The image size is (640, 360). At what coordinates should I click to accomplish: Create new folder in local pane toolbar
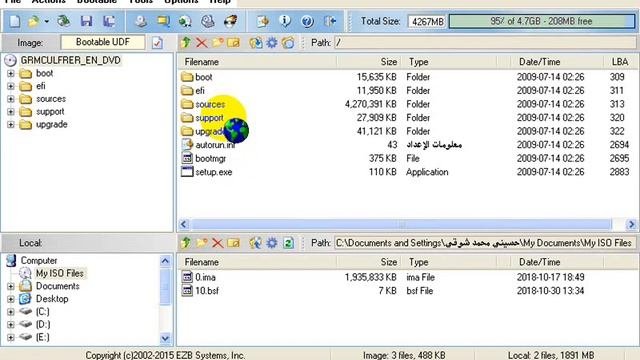tap(201, 242)
